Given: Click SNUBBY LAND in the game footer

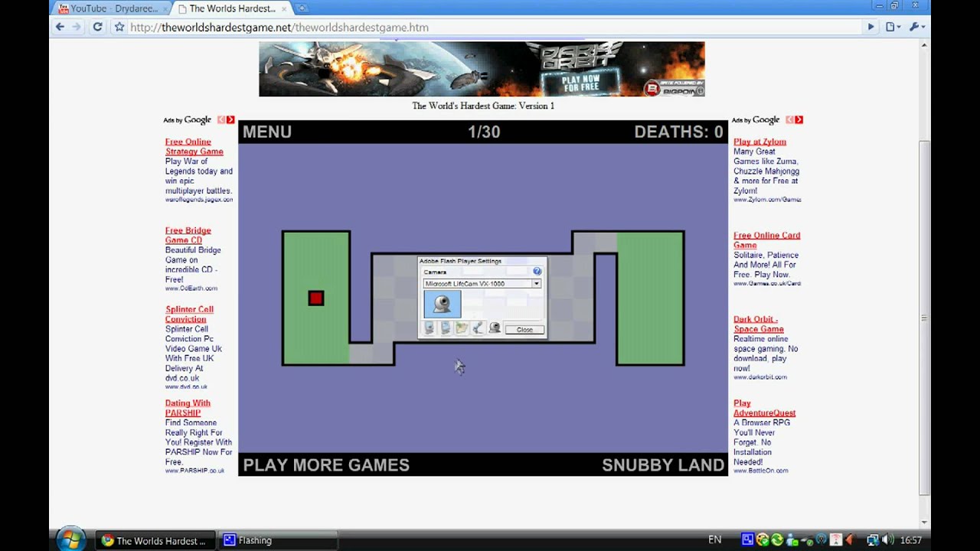Looking at the screenshot, I should pos(663,465).
